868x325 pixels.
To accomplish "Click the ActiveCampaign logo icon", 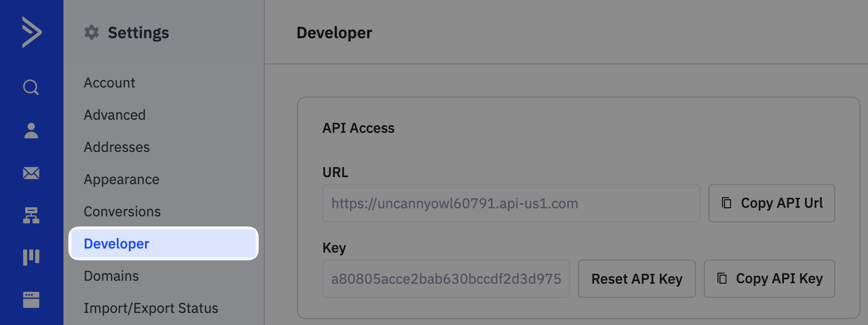I will [31, 32].
